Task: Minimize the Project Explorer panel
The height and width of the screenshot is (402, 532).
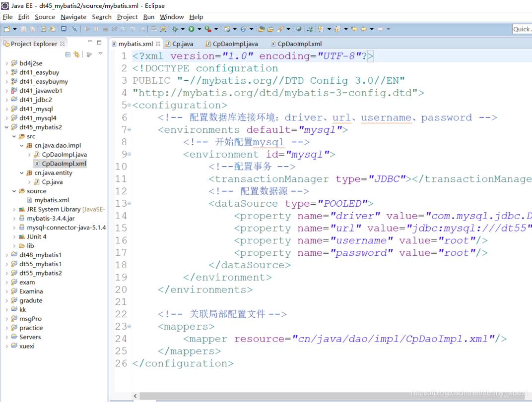Action: (90, 42)
